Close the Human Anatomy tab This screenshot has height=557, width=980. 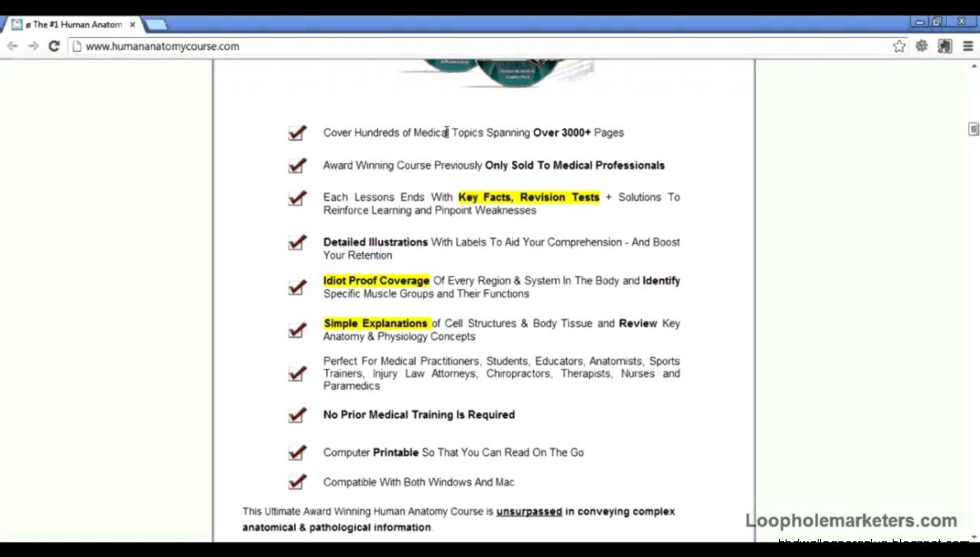[x=133, y=25]
